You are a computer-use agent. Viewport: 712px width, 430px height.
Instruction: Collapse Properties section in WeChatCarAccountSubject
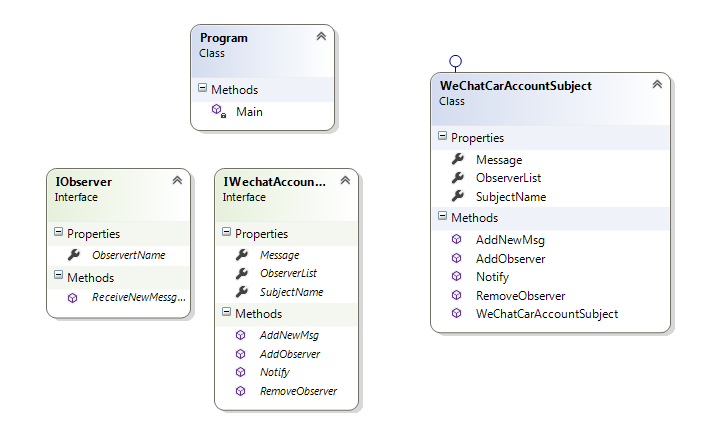(442, 136)
